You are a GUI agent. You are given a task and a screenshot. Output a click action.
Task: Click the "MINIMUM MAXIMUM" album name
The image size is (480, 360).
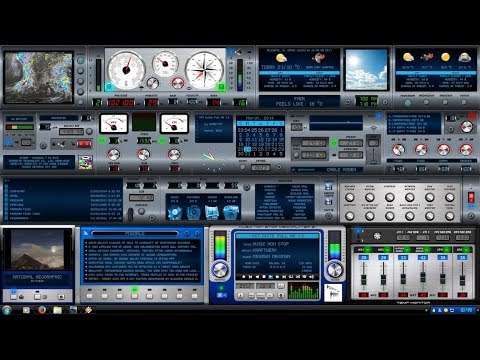tap(271, 256)
